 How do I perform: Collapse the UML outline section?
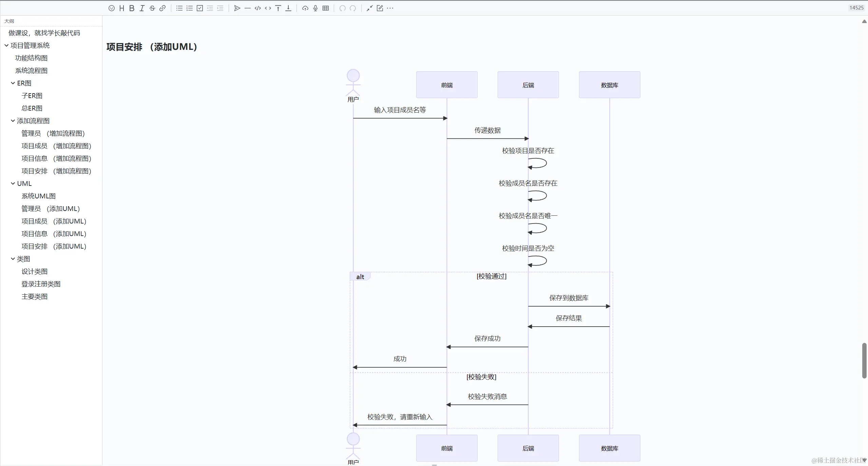pos(13,183)
